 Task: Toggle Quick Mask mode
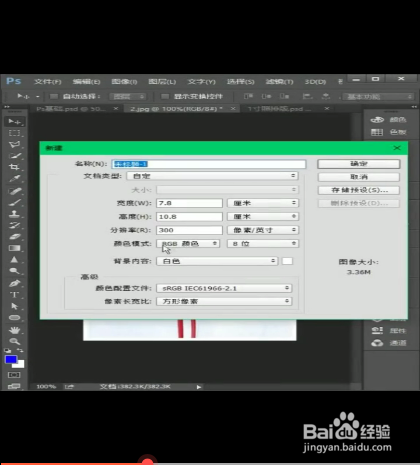click(x=14, y=375)
